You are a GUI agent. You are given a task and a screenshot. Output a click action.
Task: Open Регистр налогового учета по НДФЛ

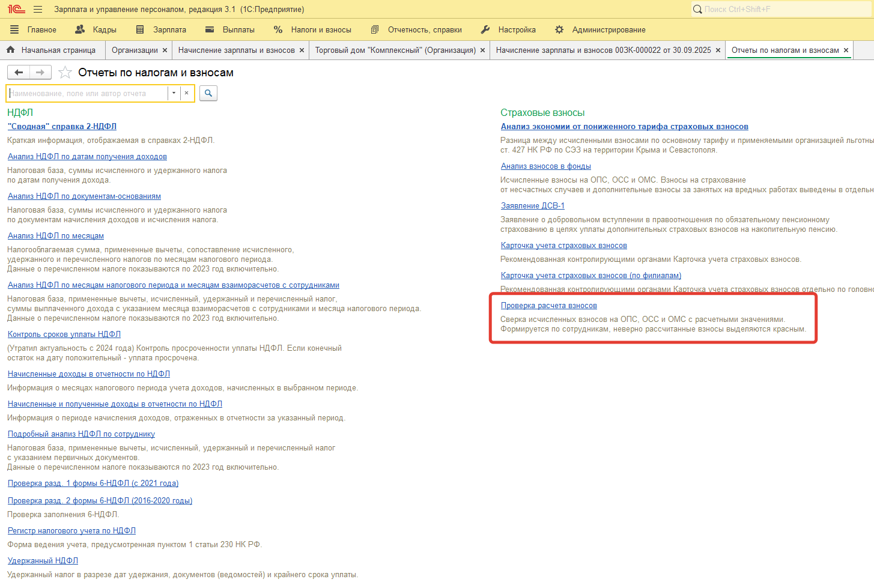click(x=71, y=531)
